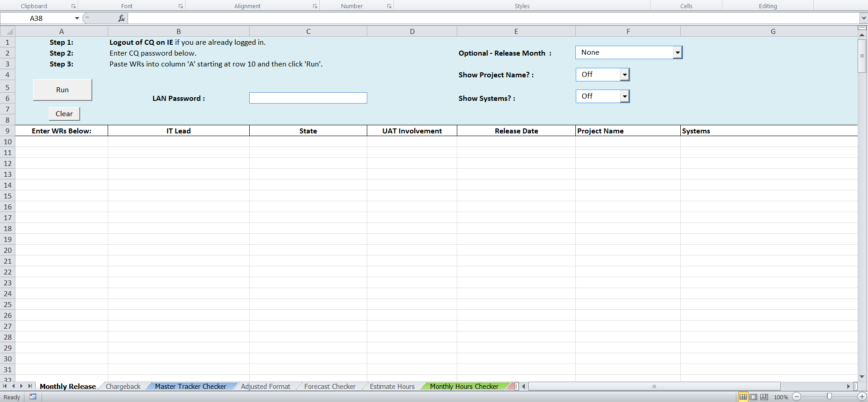Zoom in with the plus button
Viewport: 868px width, 402px height.
tap(862, 397)
